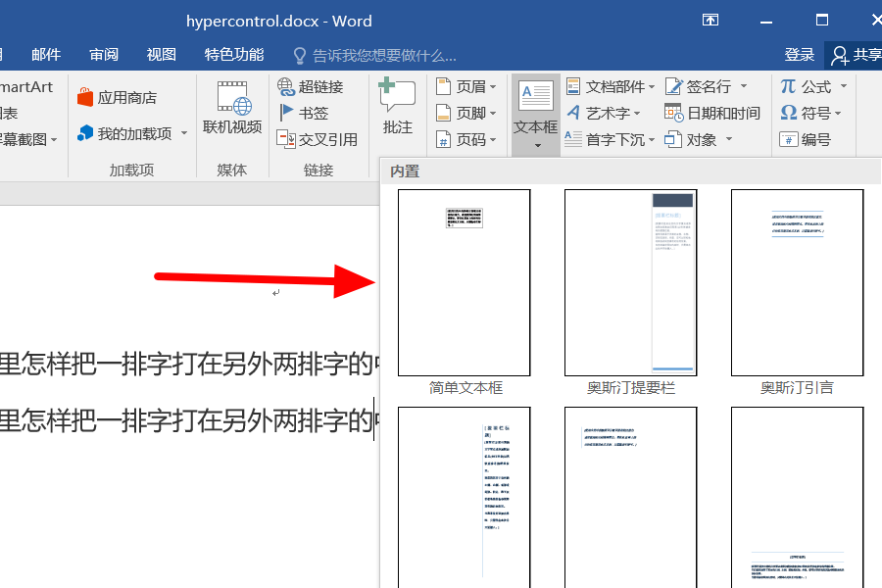This screenshot has width=882, height=588.
Task: Expand the 符号 dropdown arrow
Action: click(838, 114)
